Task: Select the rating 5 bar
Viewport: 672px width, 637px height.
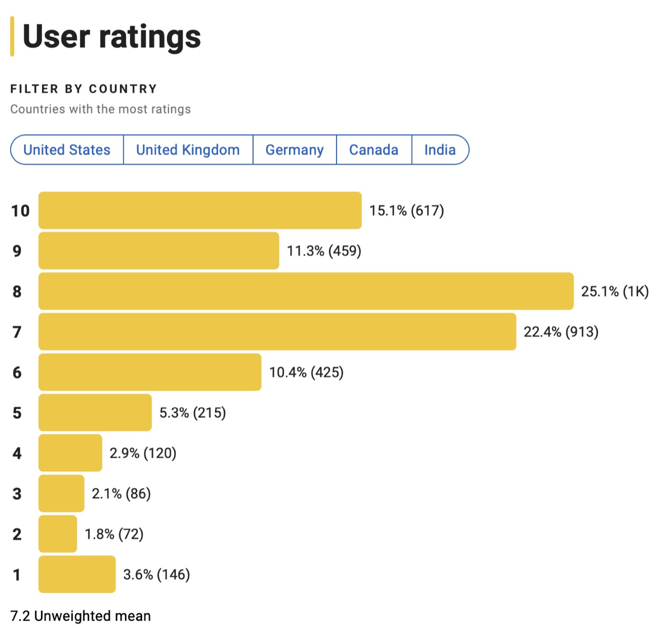Action: click(x=95, y=413)
